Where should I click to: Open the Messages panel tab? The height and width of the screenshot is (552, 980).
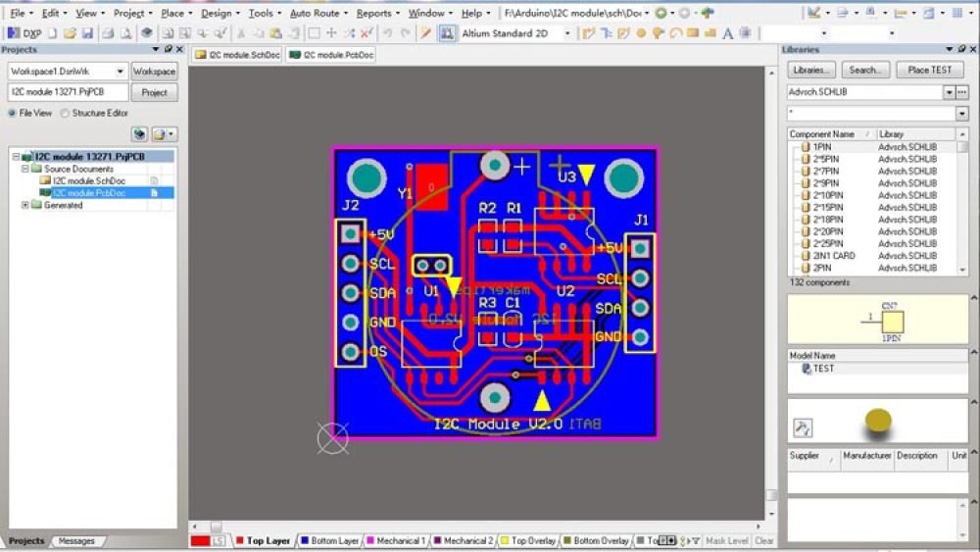pyautogui.click(x=76, y=541)
